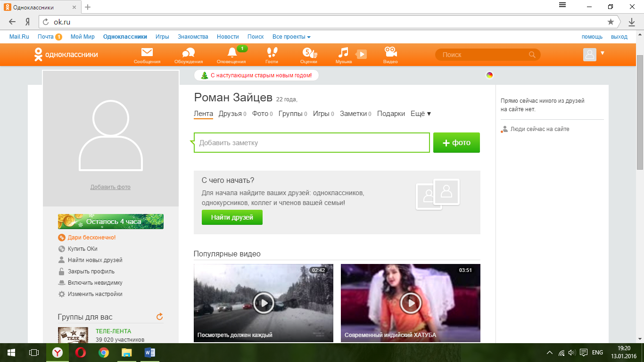
Task: Refresh Группы для вас suggestions
Action: tap(159, 317)
